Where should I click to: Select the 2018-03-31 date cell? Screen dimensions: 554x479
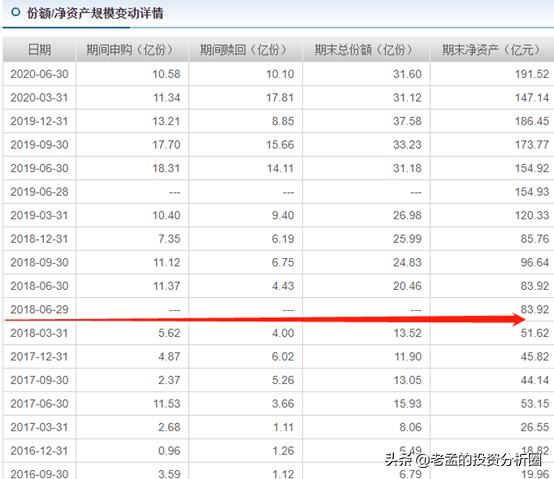[39, 333]
